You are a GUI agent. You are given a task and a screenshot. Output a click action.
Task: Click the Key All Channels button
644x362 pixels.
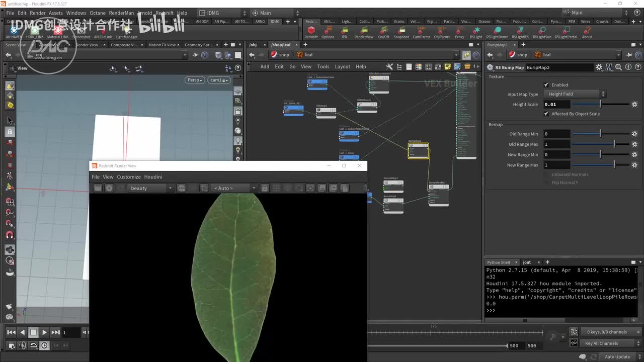point(601,343)
